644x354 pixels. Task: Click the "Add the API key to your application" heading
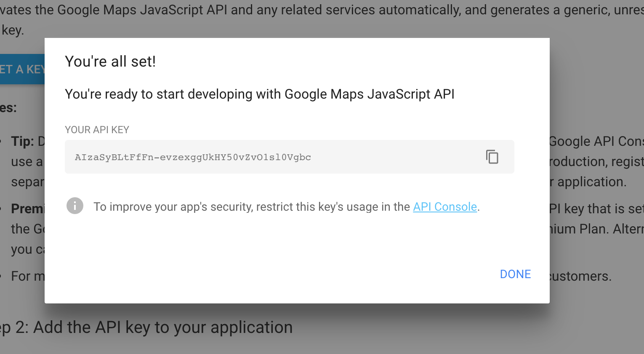click(x=162, y=327)
